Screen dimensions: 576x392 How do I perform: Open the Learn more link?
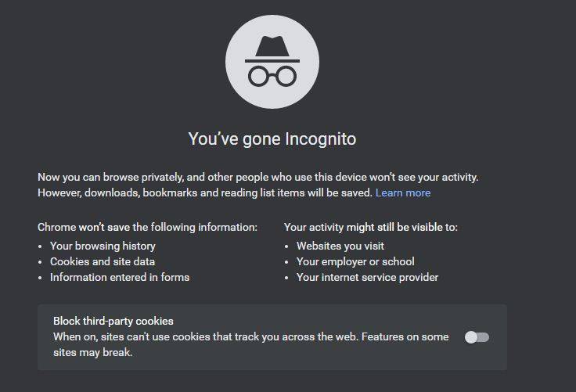(x=403, y=193)
